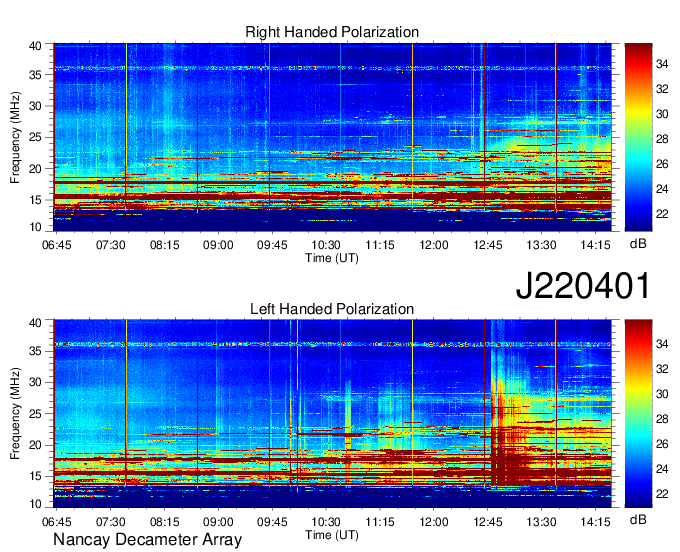Viewport: 680px width, 552px height.
Task: Click 06:45 time tick under Right Handed plot
Action: (x=57, y=245)
